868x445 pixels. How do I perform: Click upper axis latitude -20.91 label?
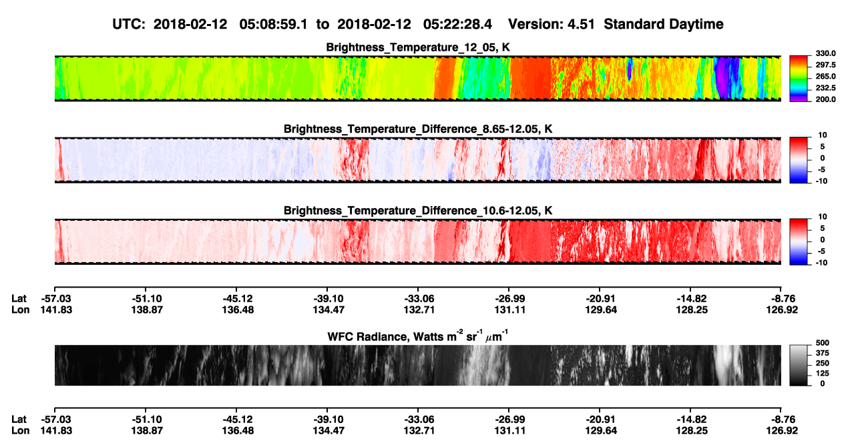600,299
